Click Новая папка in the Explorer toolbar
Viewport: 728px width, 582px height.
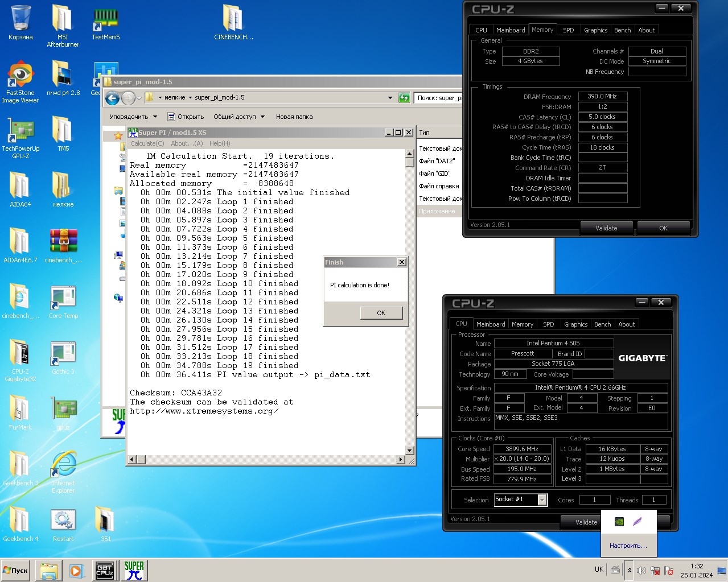tap(294, 117)
